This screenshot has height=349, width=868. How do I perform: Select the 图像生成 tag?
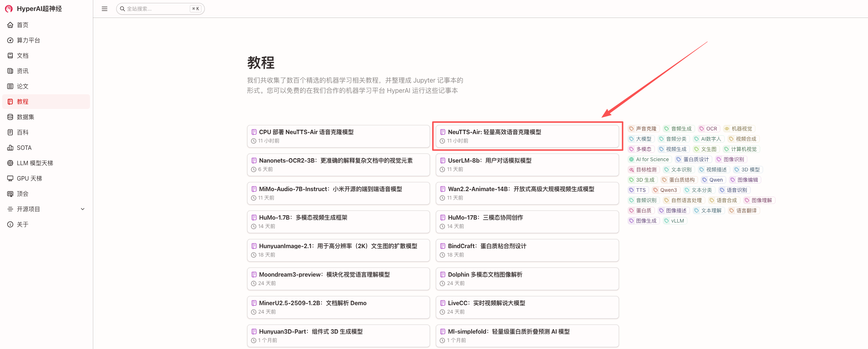(x=644, y=221)
